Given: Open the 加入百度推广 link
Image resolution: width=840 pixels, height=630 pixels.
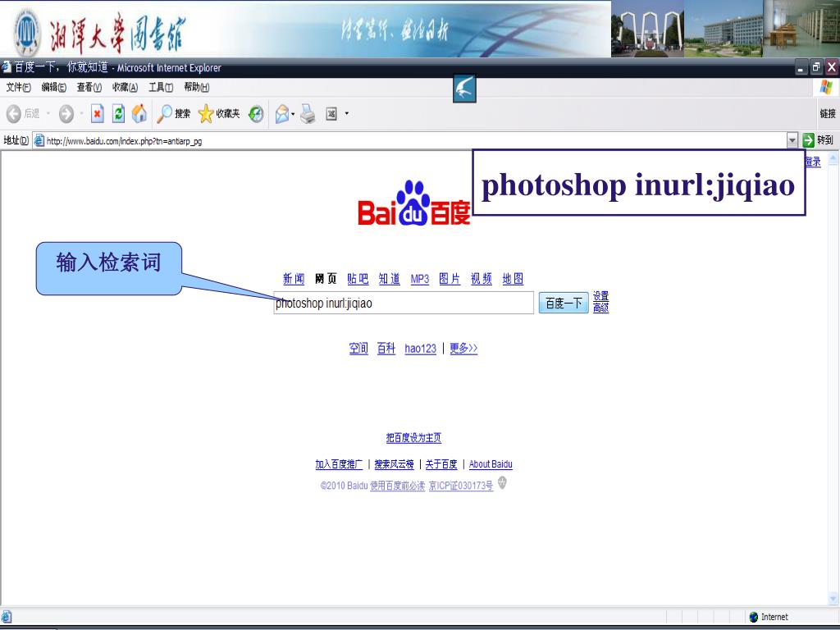Looking at the screenshot, I should (x=339, y=464).
